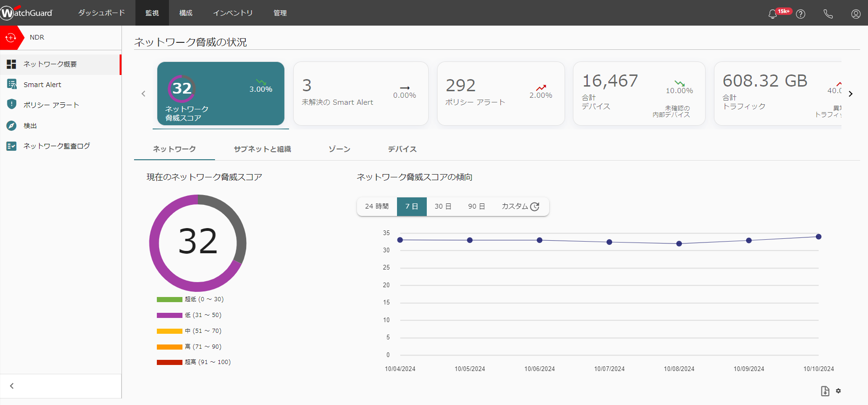Click the custom range refresh clock icon

[535, 207]
